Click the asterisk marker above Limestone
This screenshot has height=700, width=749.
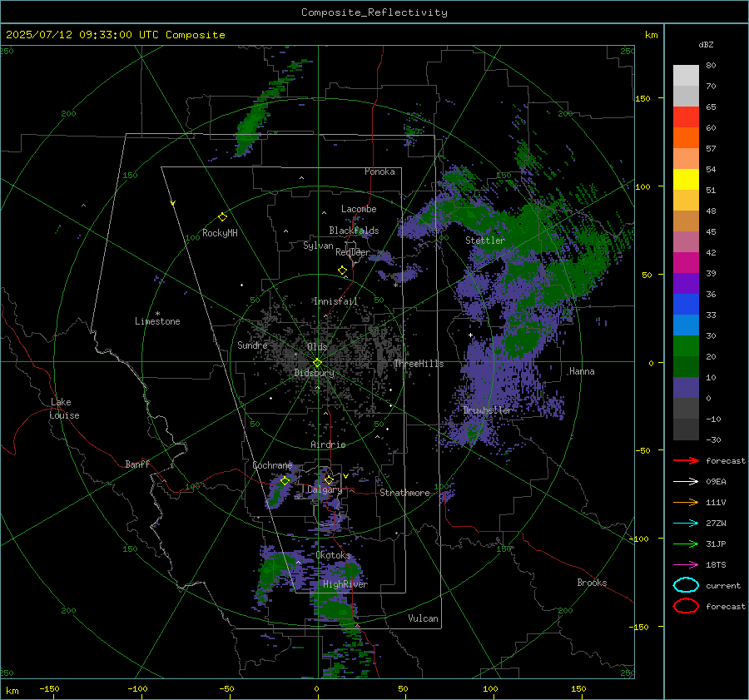pyautogui.click(x=157, y=313)
